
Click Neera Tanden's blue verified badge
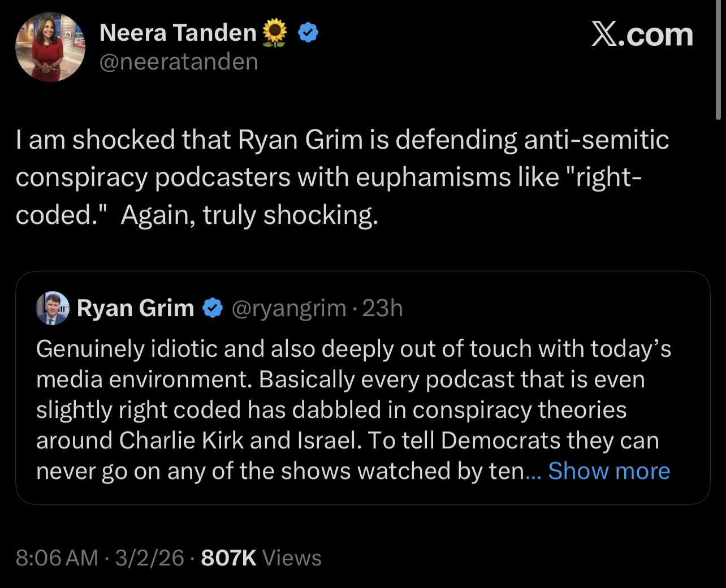(308, 33)
